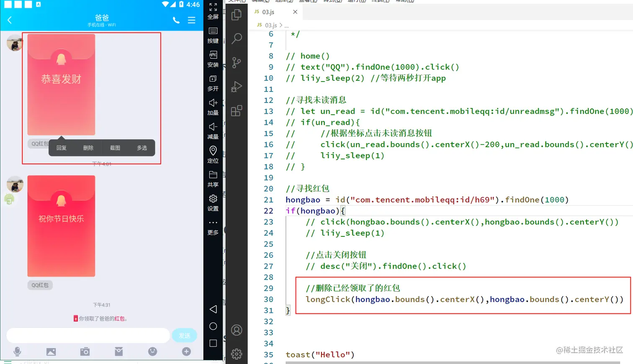Tap the Android back triangle button
Screen dimensions: 633x364
(213, 309)
